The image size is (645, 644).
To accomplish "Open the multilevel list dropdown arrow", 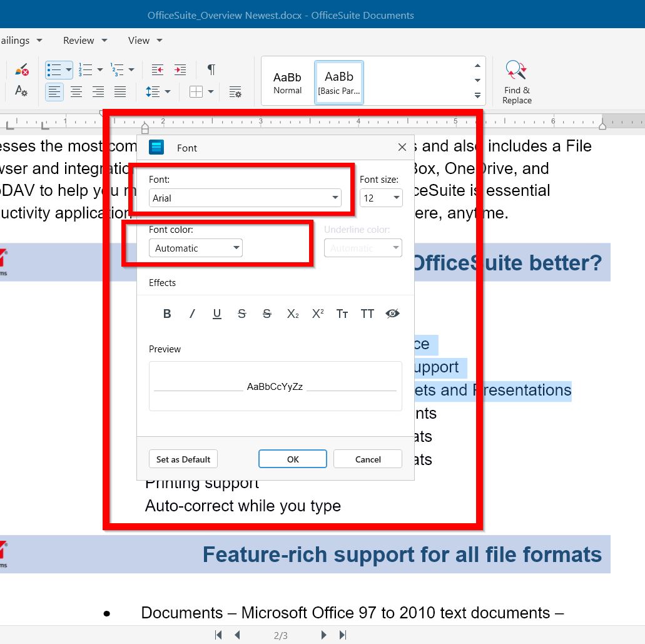I will (131, 69).
